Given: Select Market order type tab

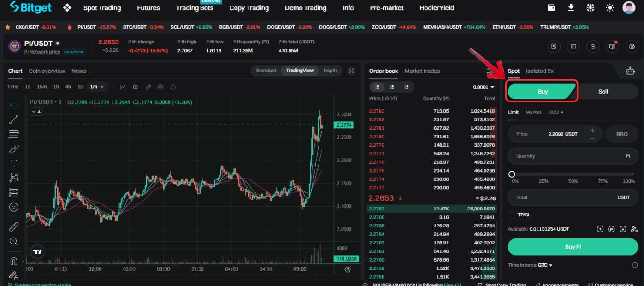Looking at the screenshot, I should tap(533, 112).
